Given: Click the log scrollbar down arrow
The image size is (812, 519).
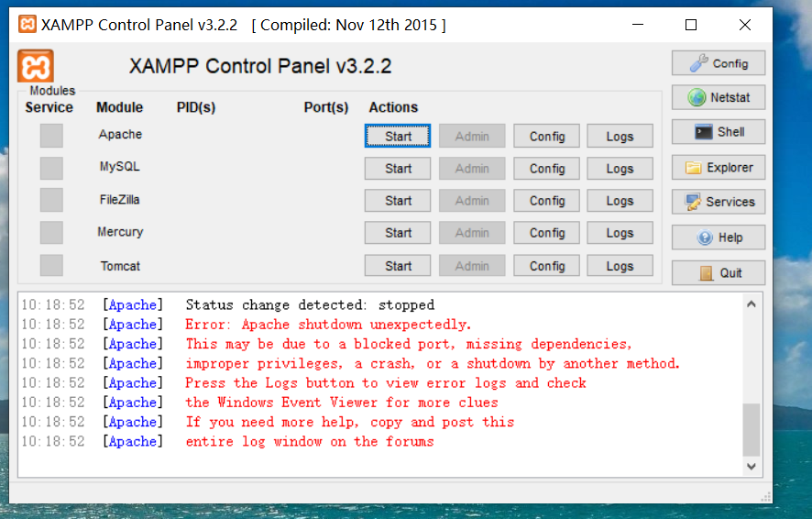Looking at the screenshot, I should coord(752,466).
